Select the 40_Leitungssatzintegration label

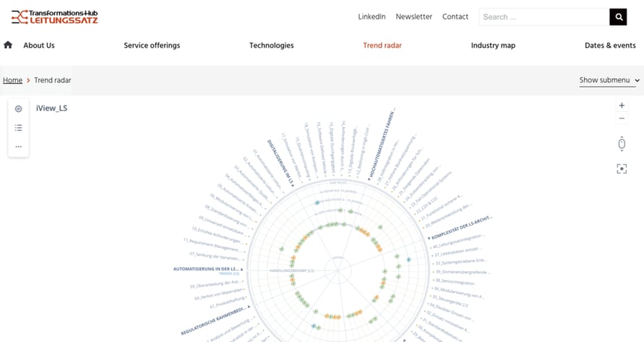[458, 241]
